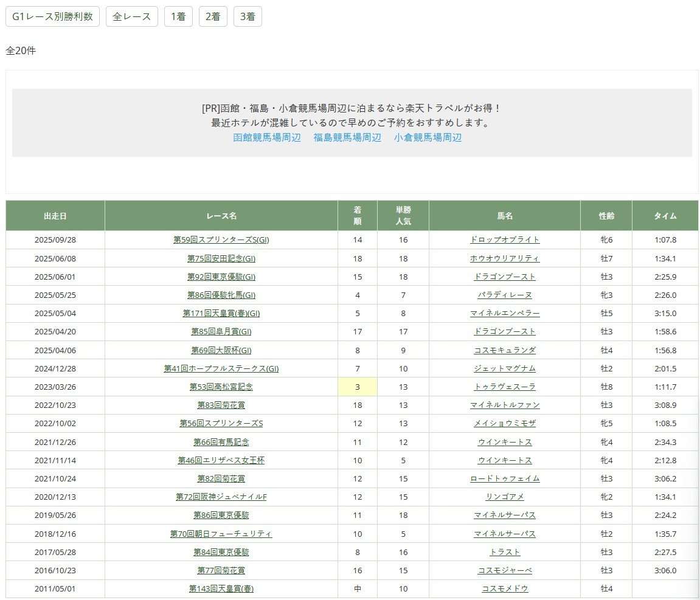Open horse ホウオウリアリティ page

pyautogui.click(x=505, y=258)
